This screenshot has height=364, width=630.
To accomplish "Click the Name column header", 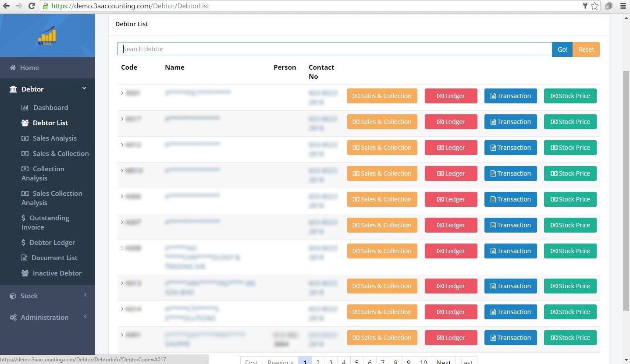I will coord(174,67).
